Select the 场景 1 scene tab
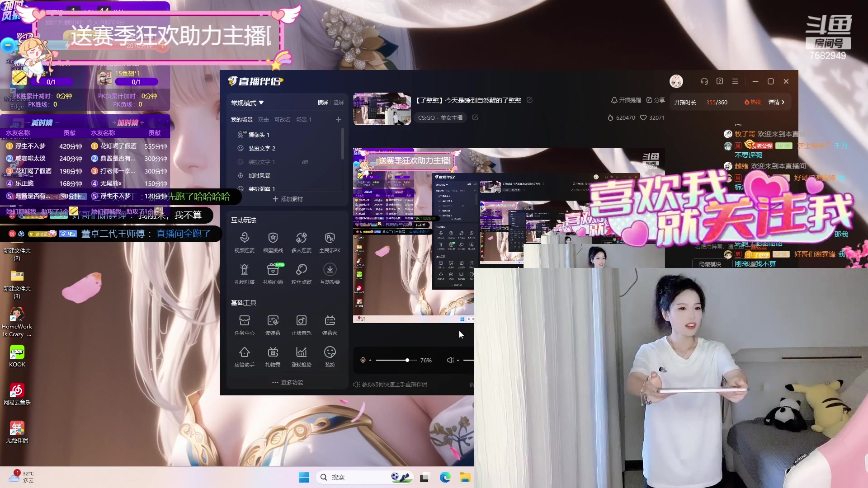868x488 pixels. [304, 120]
